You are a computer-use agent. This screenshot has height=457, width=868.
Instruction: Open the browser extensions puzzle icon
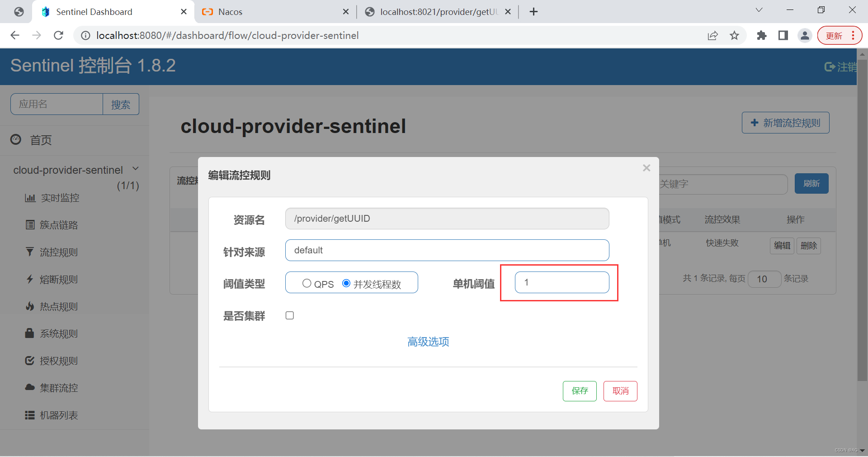(x=762, y=35)
